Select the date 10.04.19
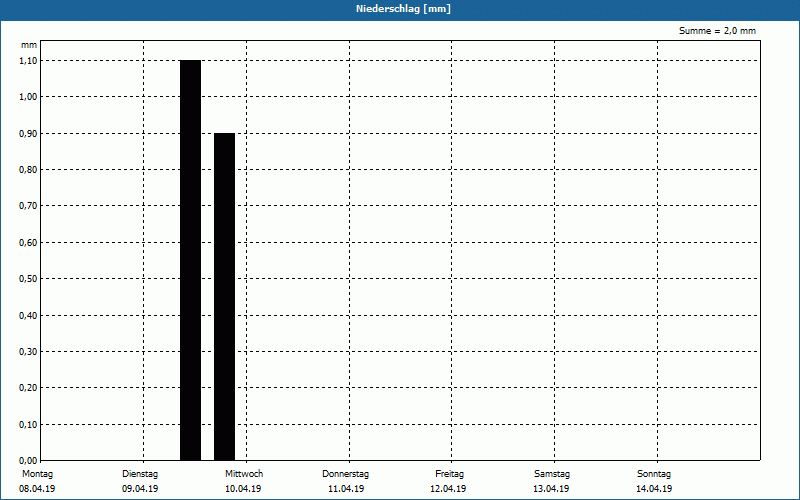Viewport: 800px width, 500px height. point(243,489)
